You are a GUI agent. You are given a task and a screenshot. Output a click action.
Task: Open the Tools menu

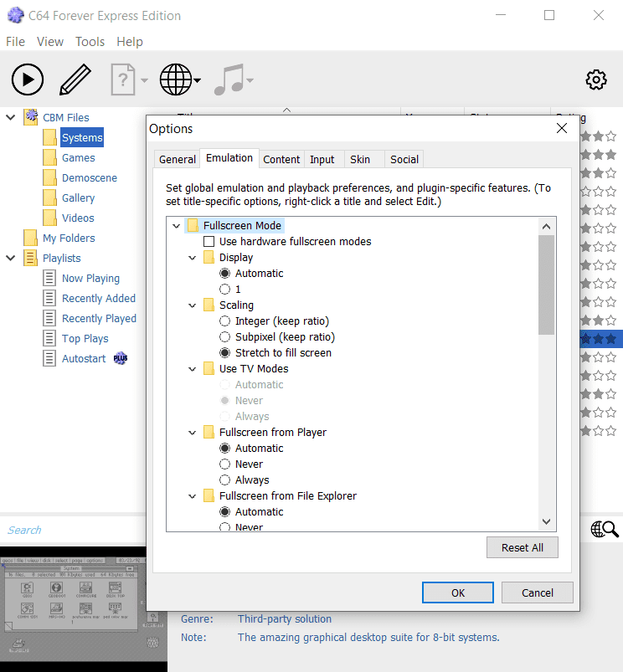(90, 42)
